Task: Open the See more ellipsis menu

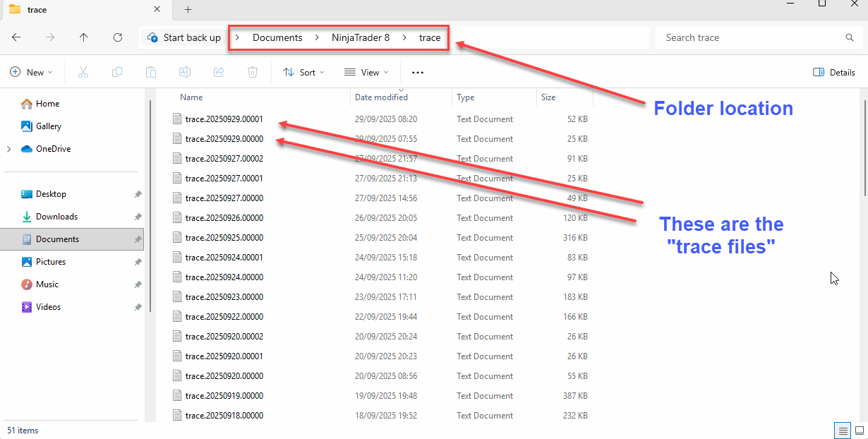Action: [418, 72]
